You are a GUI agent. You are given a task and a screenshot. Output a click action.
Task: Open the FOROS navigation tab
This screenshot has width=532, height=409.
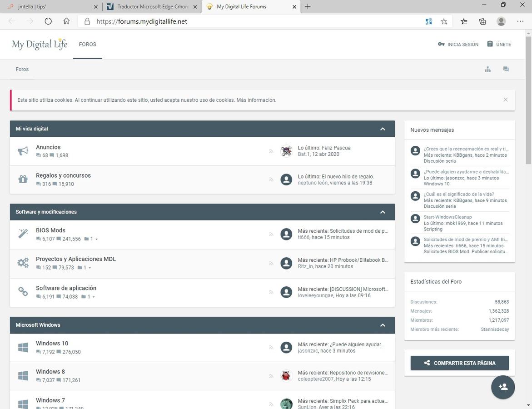(x=88, y=45)
